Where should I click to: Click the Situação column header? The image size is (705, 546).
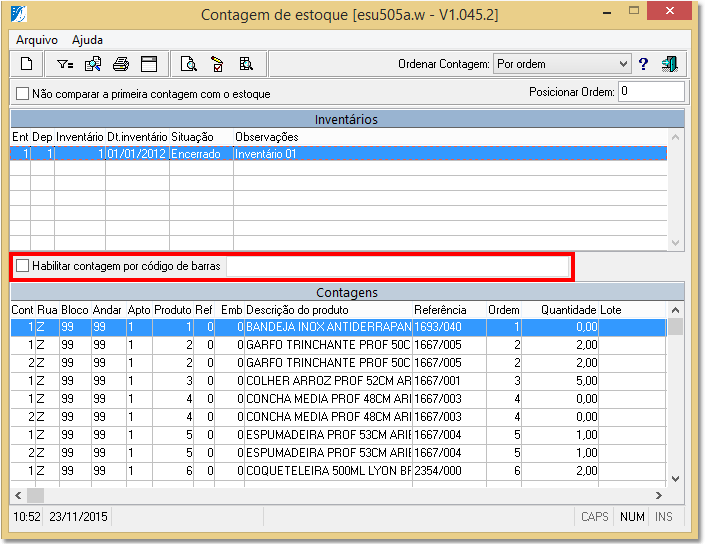coord(192,137)
